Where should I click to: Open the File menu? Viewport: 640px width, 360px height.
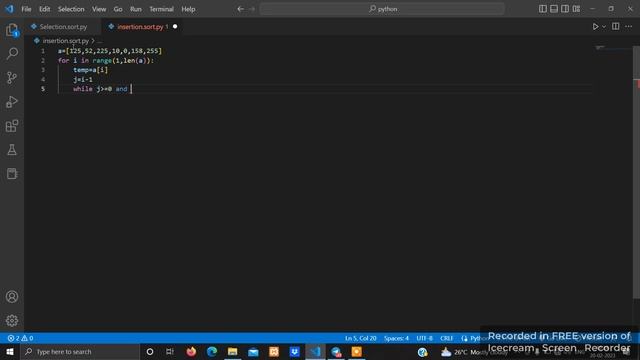point(26,9)
